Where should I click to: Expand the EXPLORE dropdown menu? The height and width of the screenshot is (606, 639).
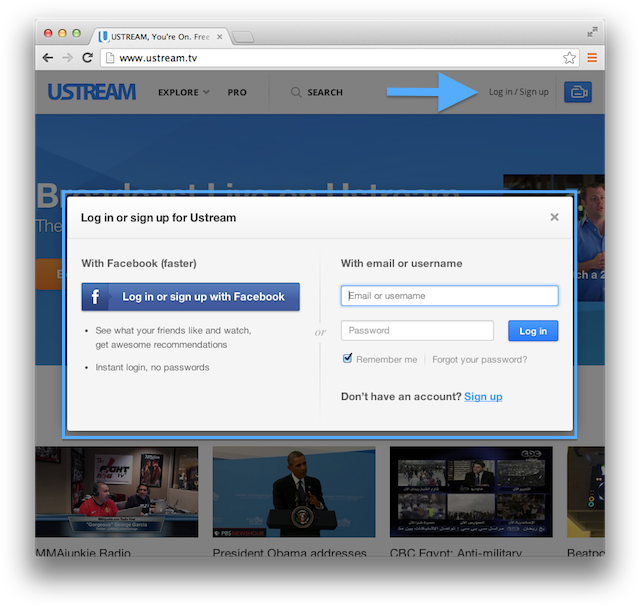184,93
